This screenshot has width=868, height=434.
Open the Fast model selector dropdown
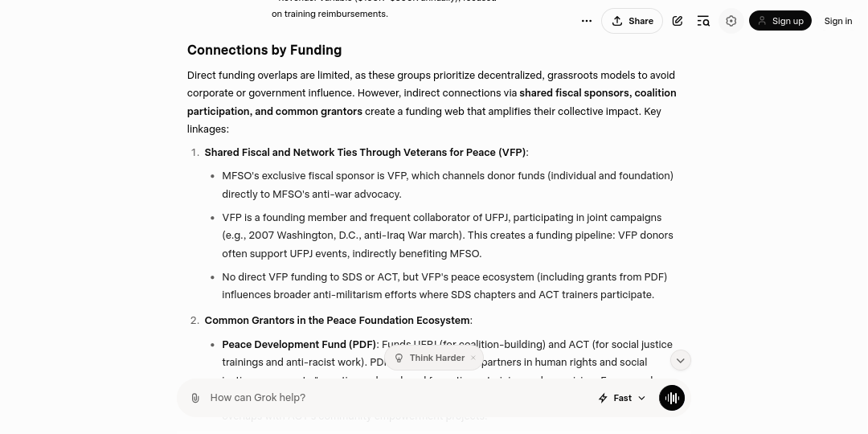(x=622, y=398)
